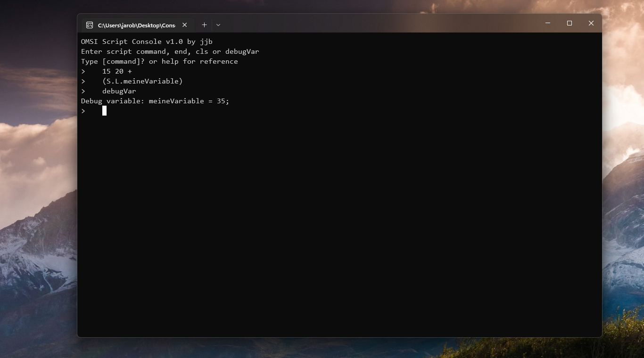Close the current terminal tab

pos(184,25)
